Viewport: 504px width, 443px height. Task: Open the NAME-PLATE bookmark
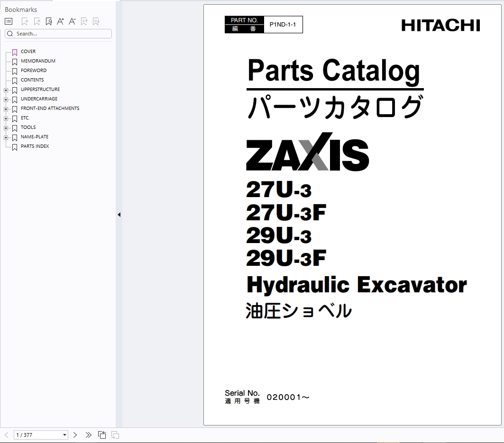click(35, 137)
